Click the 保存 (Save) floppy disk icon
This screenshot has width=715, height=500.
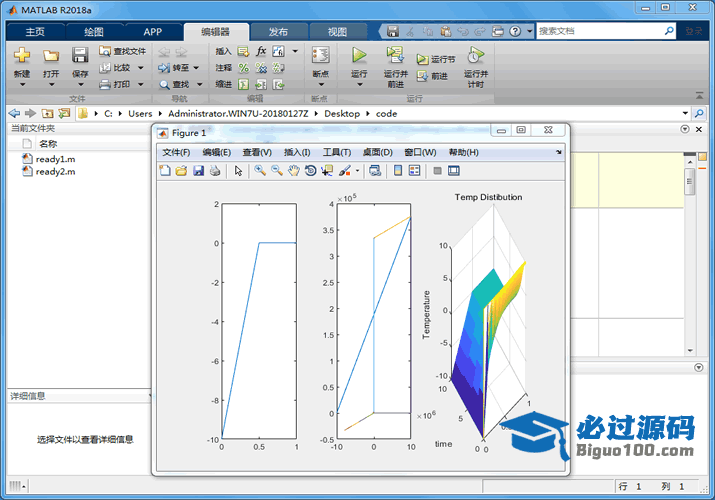pos(80,55)
